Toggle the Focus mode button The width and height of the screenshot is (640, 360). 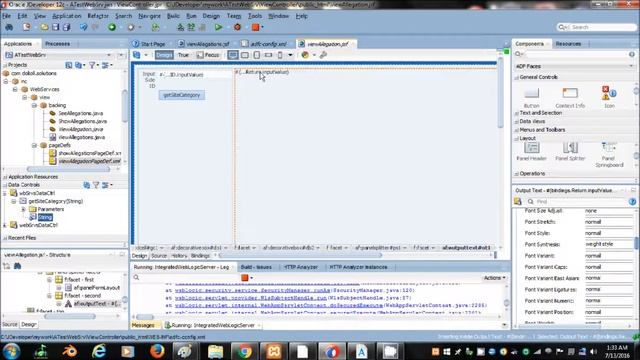208,55
